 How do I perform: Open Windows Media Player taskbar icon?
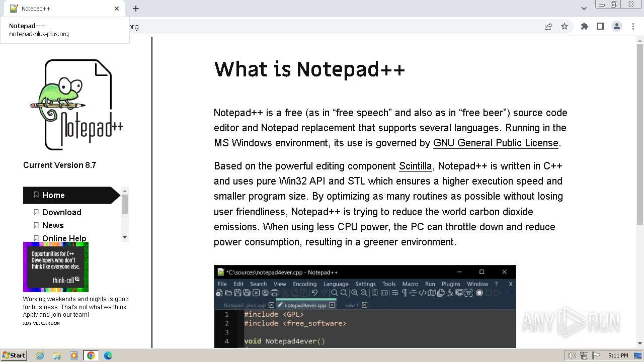click(74, 355)
